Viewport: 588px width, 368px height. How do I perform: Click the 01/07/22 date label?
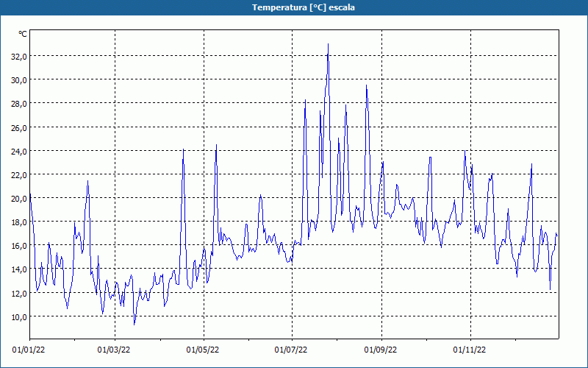click(291, 350)
